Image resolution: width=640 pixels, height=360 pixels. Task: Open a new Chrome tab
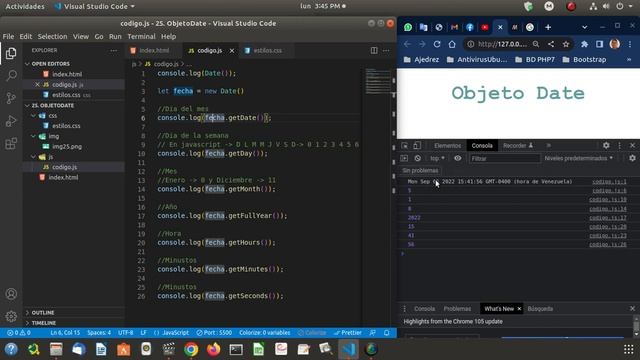548,27
